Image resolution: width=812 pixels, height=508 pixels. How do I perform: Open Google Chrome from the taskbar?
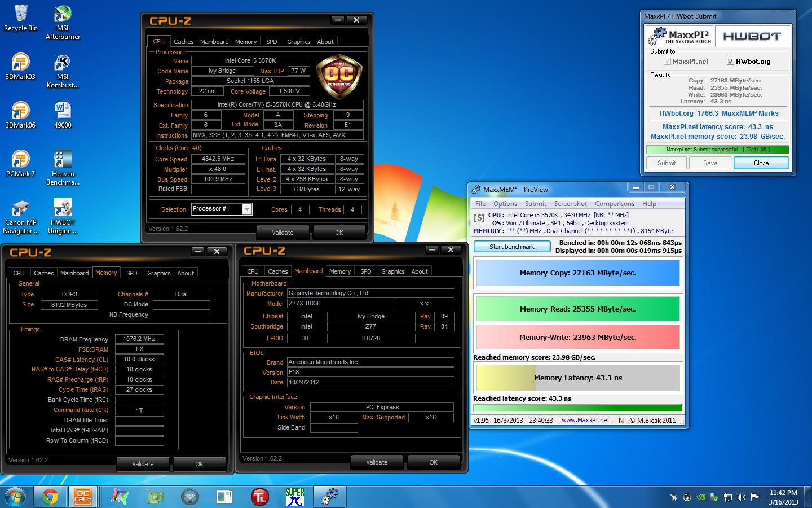click(x=50, y=497)
